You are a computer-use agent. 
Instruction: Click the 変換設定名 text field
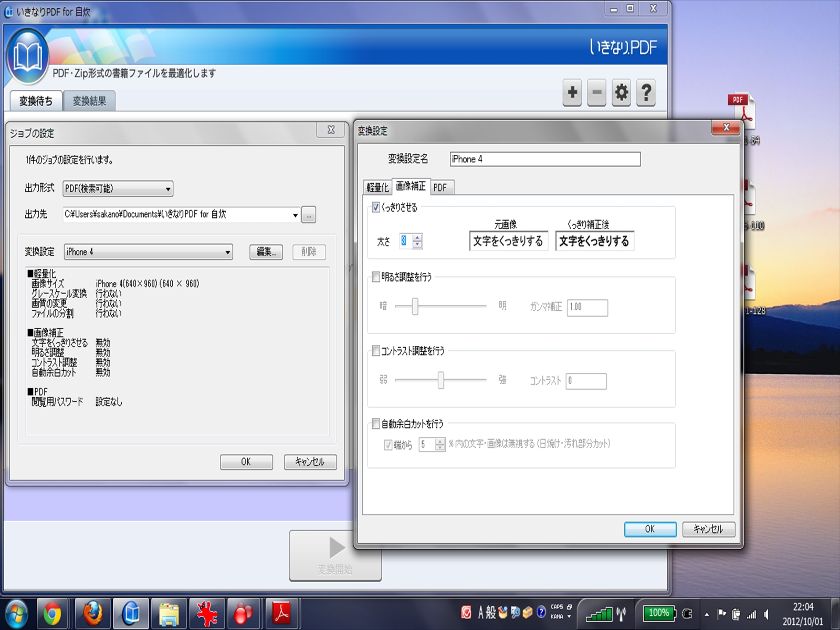(x=545, y=159)
